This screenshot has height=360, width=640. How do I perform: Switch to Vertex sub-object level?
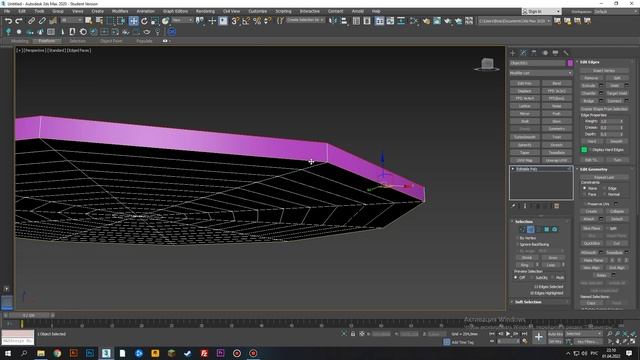[x=522, y=230]
